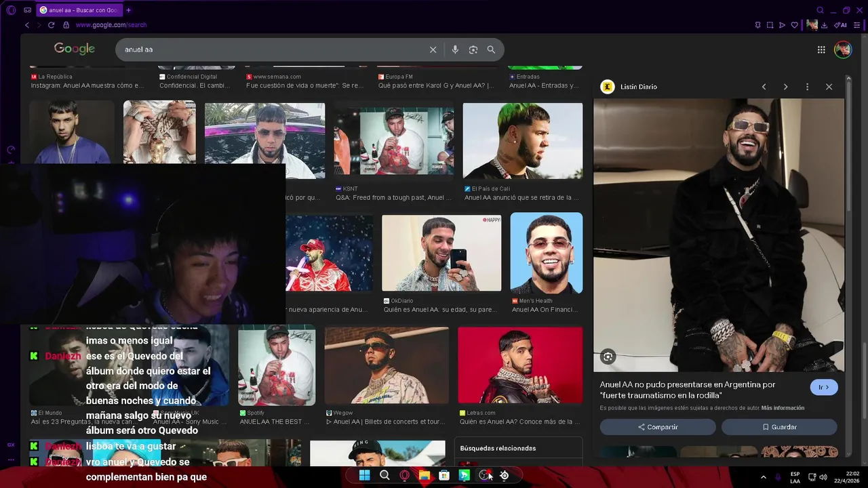Open the El País de Cali thumbnail
Screen dimensions: 868x488
(x=522, y=140)
